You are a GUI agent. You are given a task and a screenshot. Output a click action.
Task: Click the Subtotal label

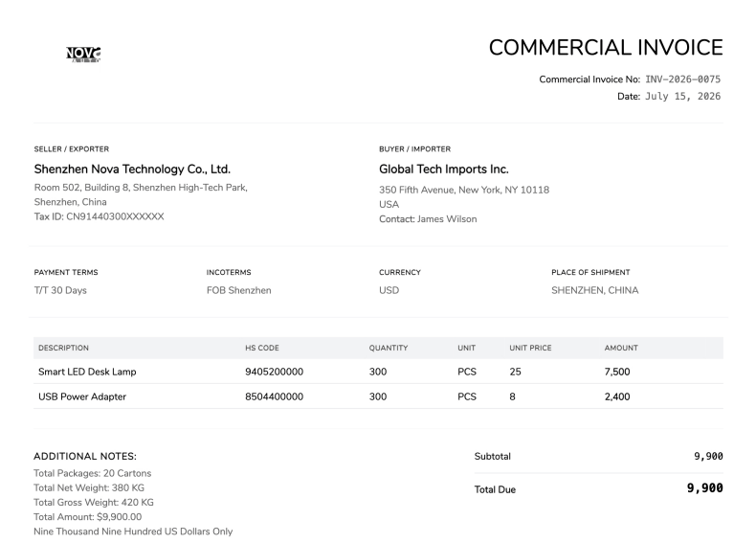(492, 456)
